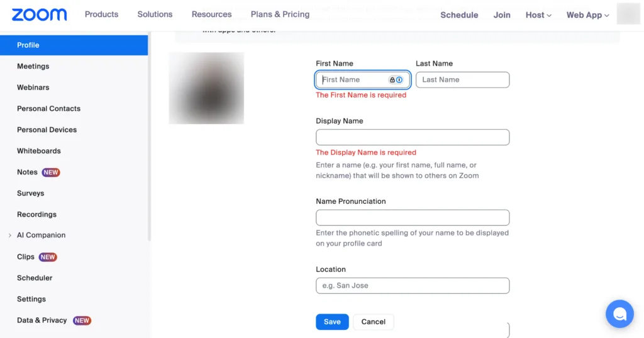
Task: Click the Name Pronunciation label
Action: click(351, 201)
